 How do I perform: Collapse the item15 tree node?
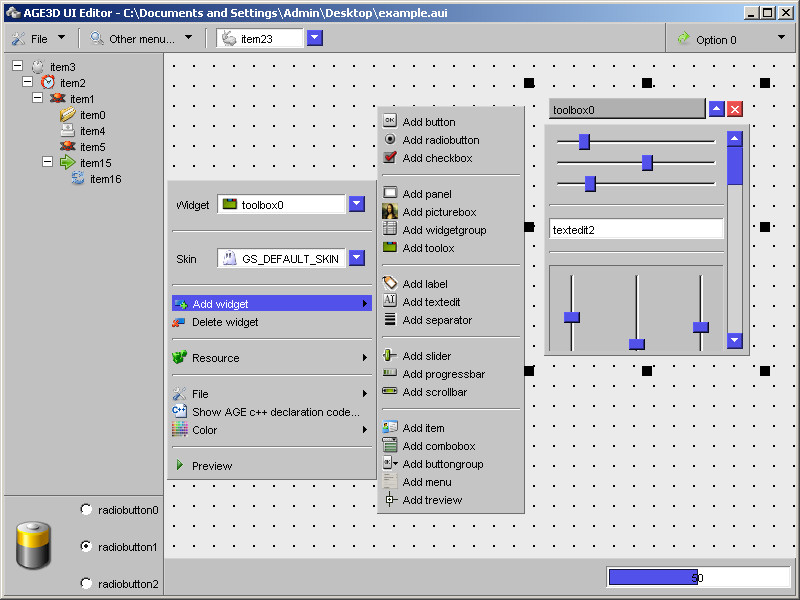point(46,163)
